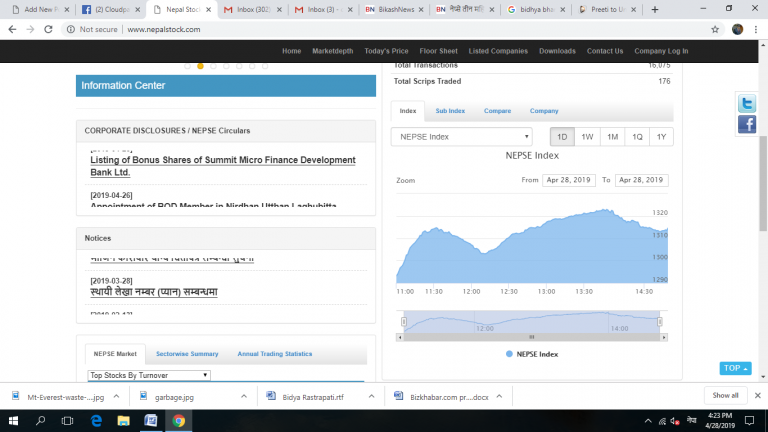Close the downloads bar
Screen dimensions: 768x432
pos(758,395)
